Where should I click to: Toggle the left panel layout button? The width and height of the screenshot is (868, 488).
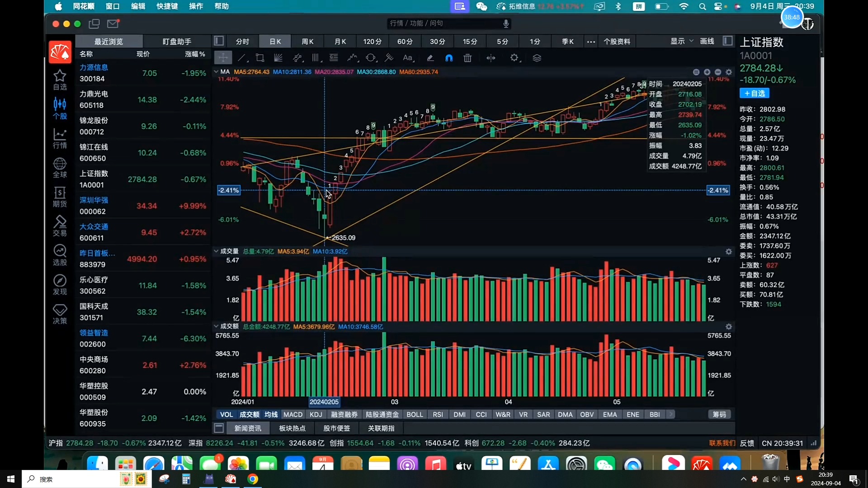pos(219,41)
